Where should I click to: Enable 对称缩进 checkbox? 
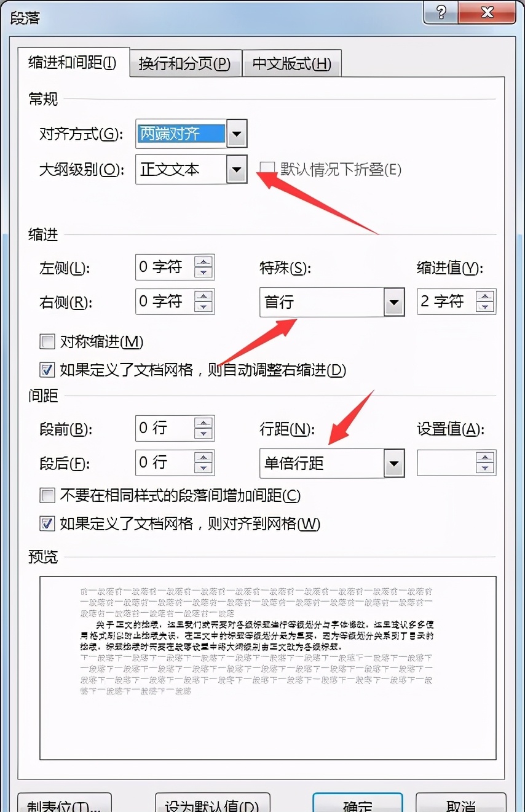pyautogui.click(x=47, y=341)
